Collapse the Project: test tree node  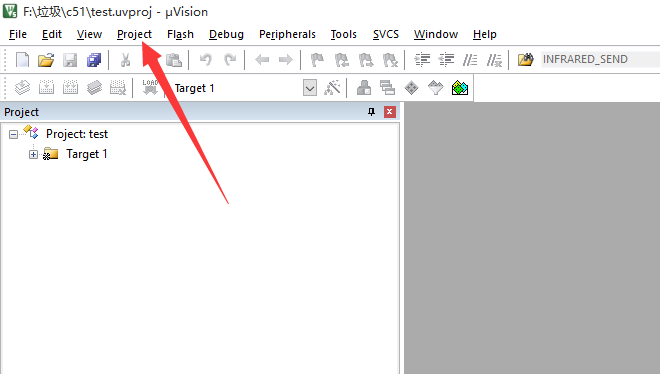point(13,135)
